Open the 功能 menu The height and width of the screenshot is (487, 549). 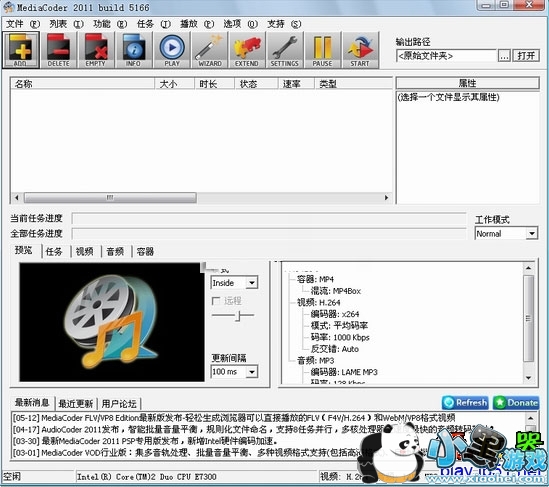110,24
